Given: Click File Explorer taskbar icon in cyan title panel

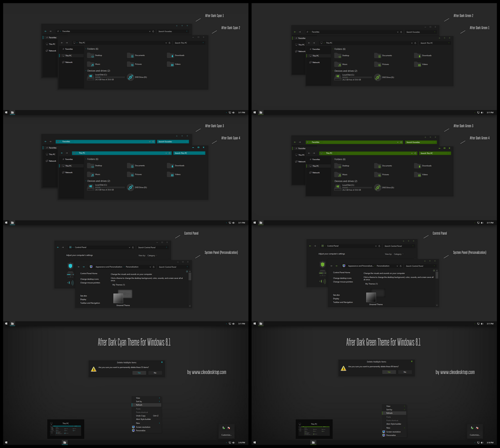Looking at the screenshot, I should (65, 443).
